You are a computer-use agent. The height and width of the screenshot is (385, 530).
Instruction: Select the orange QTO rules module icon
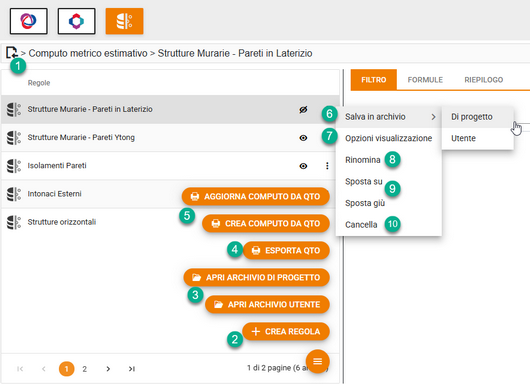124,21
